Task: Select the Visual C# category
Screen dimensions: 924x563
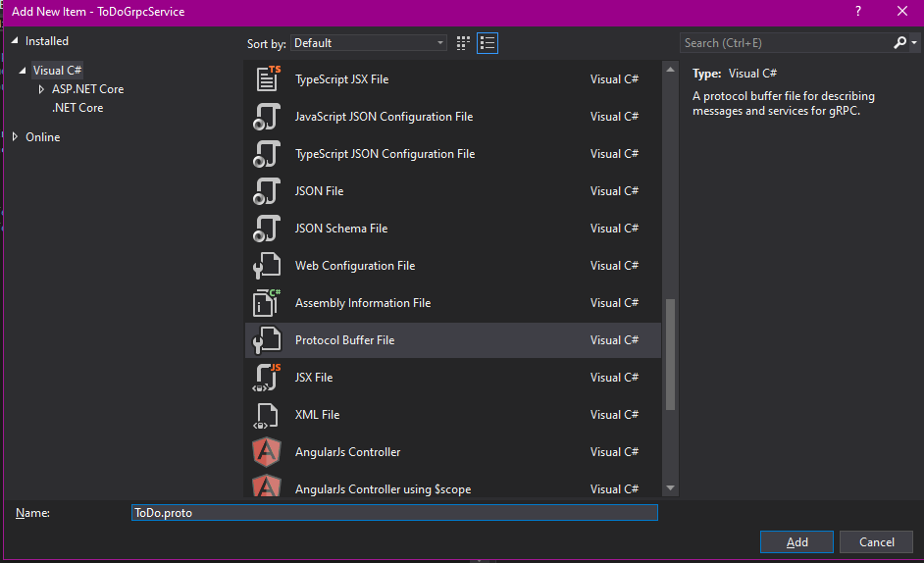Action: pyautogui.click(x=57, y=71)
